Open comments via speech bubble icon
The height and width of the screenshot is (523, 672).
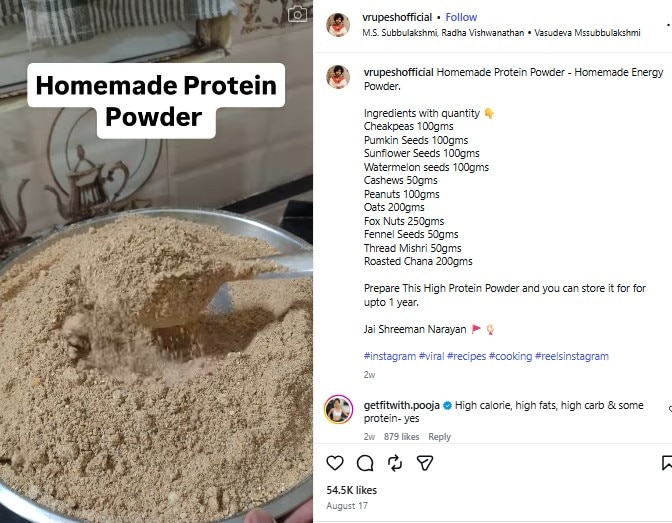[x=365, y=463]
